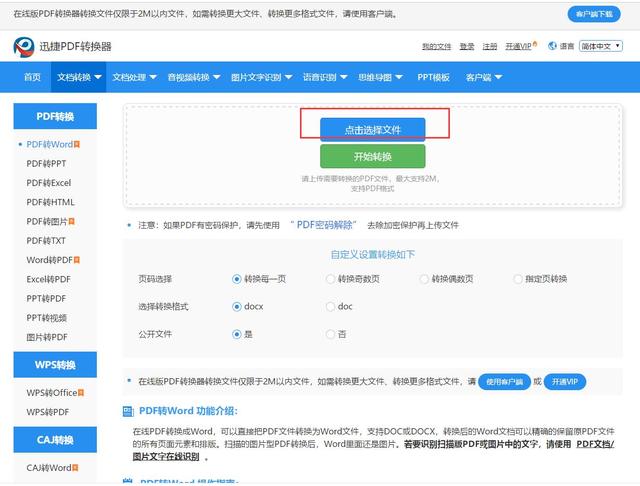Open the PDF密码解除 link

coord(324,225)
